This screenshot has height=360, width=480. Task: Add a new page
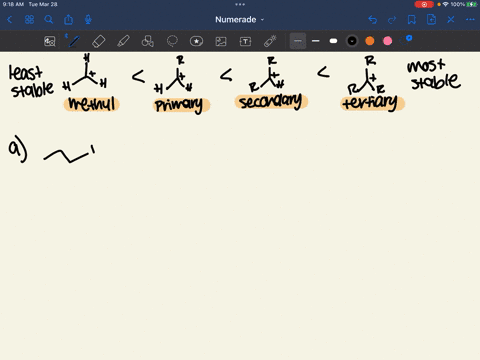[431, 20]
